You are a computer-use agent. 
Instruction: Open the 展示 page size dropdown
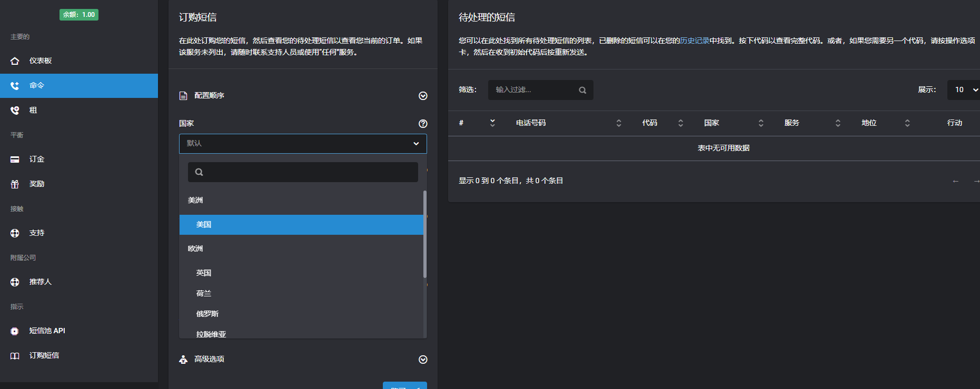click(964, 90)
